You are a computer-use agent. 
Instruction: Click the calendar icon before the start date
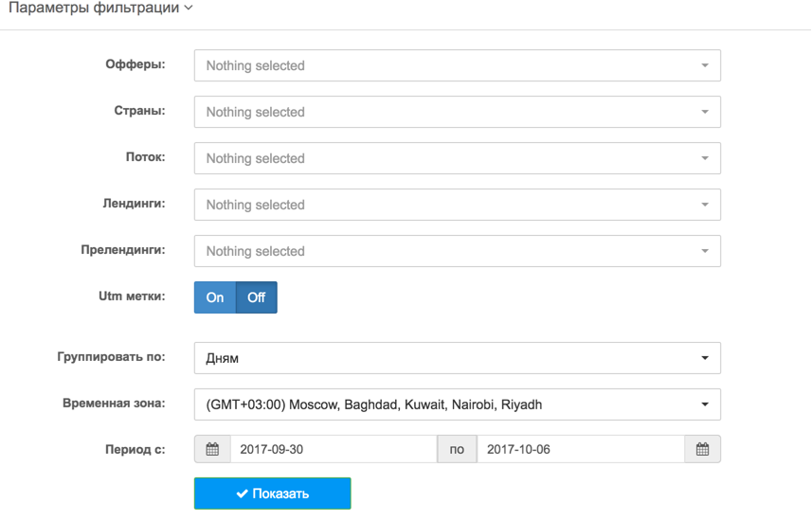pos(212,449)
